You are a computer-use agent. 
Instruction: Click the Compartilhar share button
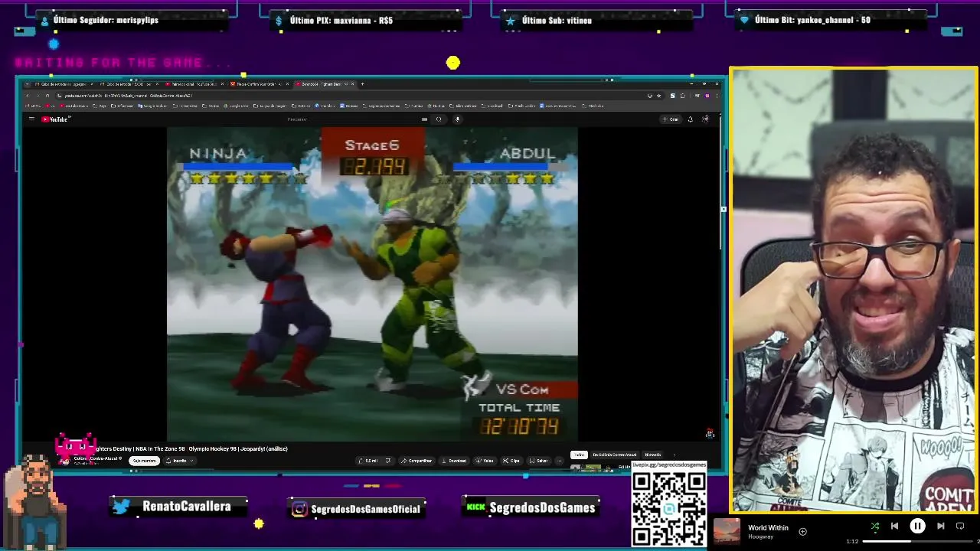click(417, 461)
